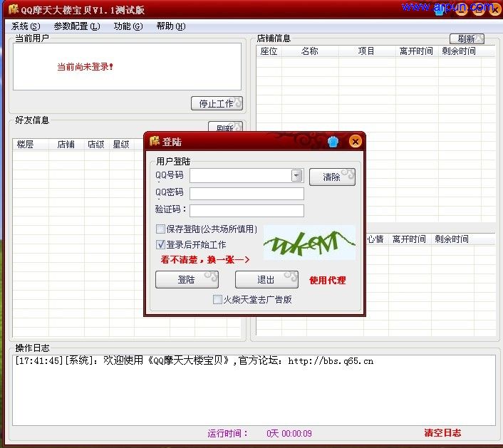Click the 清除 button
The height and width of the screenshot is (448, 503).
[332, 177]
